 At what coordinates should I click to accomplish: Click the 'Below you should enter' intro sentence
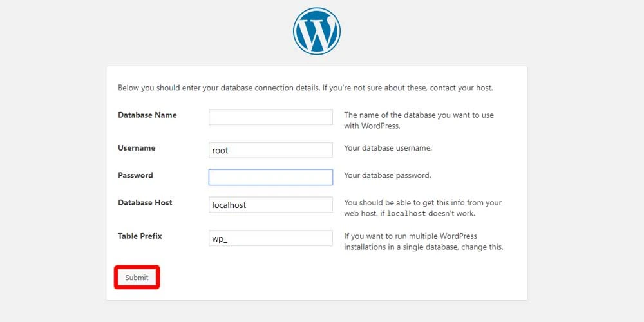click(305, 88)
